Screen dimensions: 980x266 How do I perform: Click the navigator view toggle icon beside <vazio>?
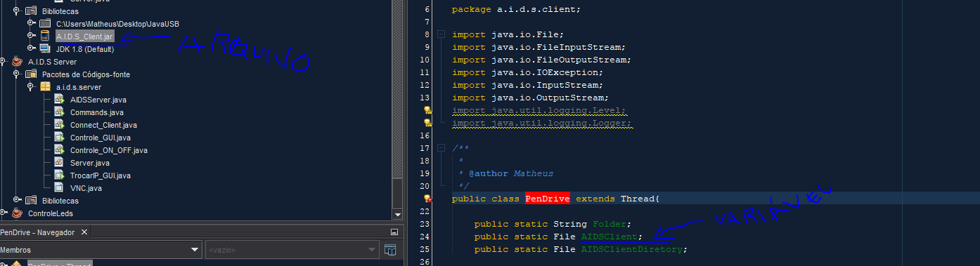390,249
